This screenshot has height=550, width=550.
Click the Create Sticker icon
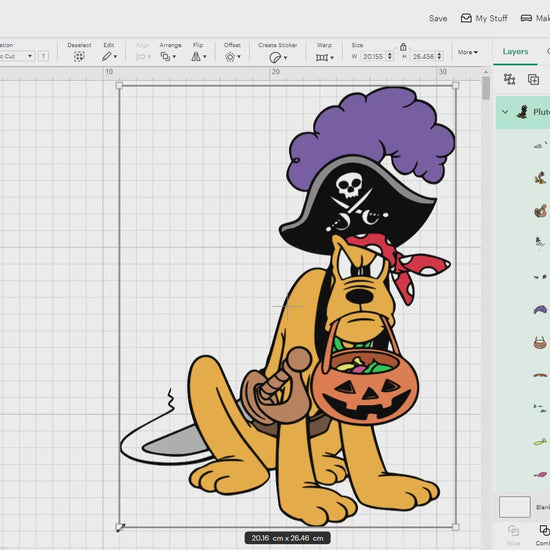coord(275,57)
